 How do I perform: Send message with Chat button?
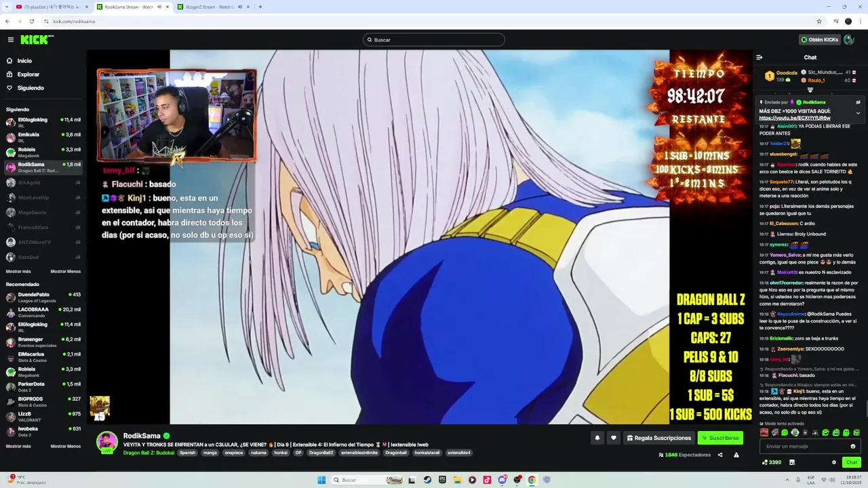click(852, 462)
